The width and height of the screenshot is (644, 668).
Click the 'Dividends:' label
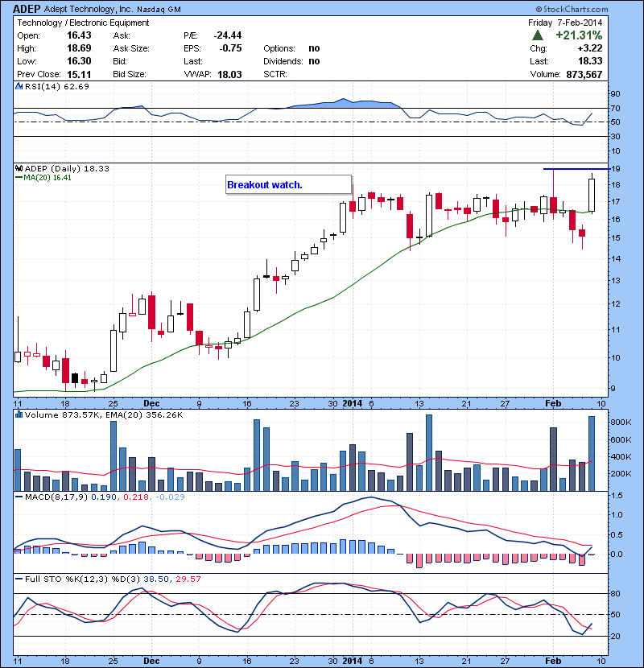(x=283, y=61)
